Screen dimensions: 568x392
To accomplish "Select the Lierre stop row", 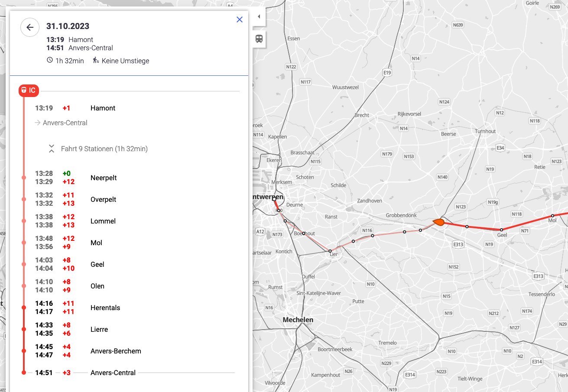I will point(99,330).
